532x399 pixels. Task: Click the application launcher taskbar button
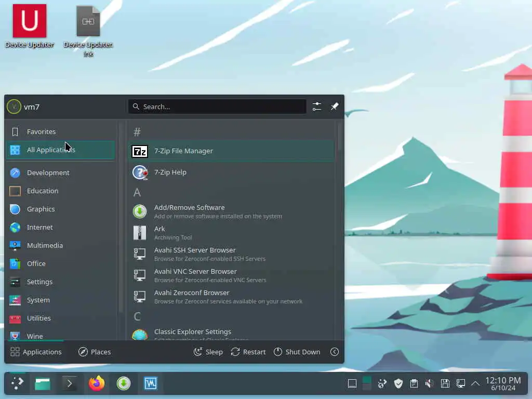pyautogui.click(x=17, y=383)
